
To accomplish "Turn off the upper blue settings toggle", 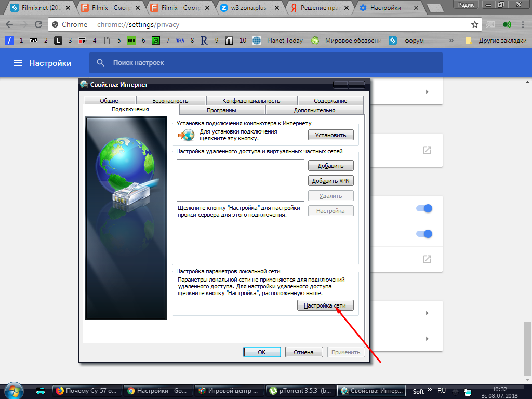I will pos(424,208).
